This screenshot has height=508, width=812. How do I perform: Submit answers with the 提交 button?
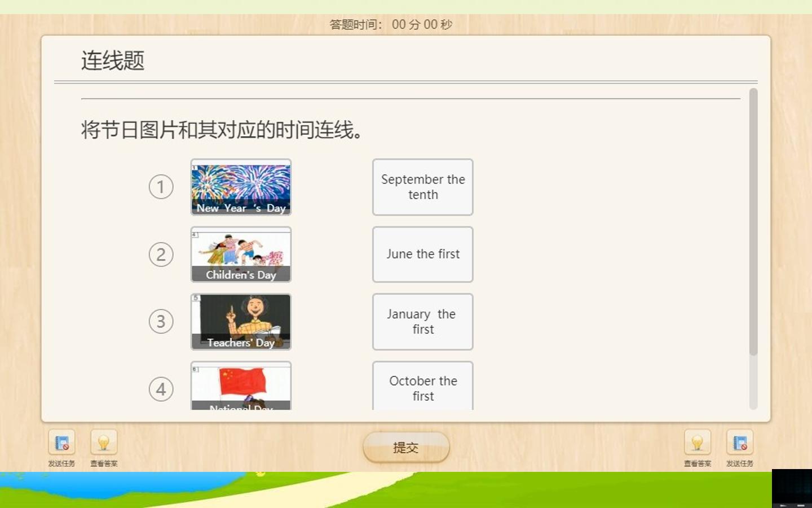coord(406,448)
